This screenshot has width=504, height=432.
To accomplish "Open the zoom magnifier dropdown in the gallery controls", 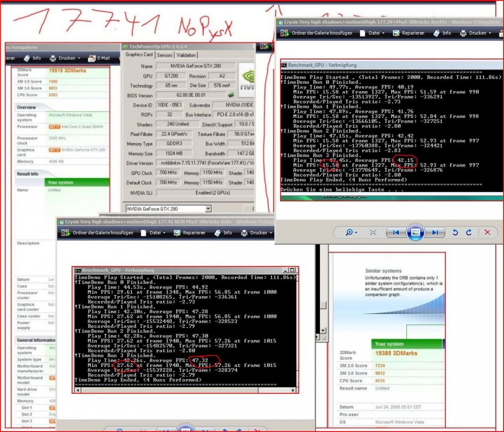I will pos(351,232).
